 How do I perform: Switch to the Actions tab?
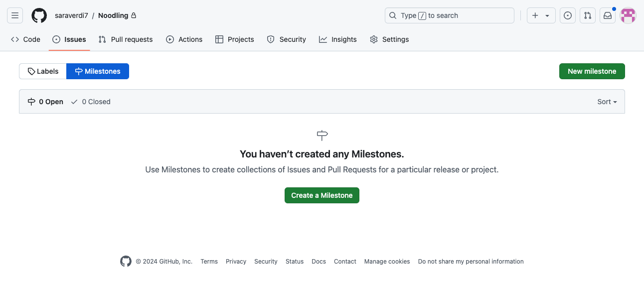[x=184, y=39]
